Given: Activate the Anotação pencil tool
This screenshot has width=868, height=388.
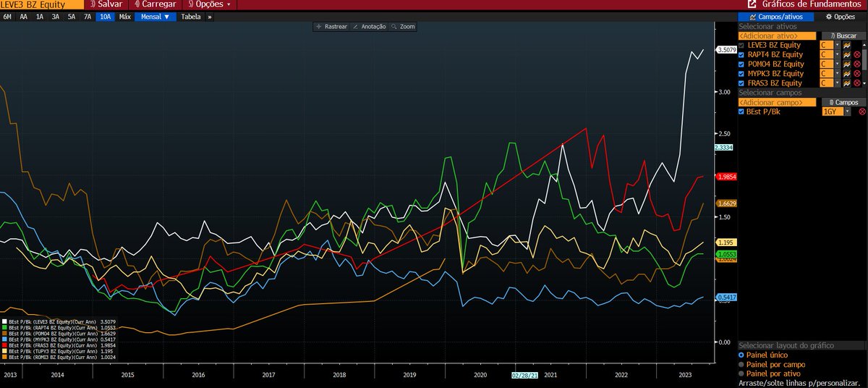Looking at the screenshot, I should pyautogui.click(x=369, y=26).
